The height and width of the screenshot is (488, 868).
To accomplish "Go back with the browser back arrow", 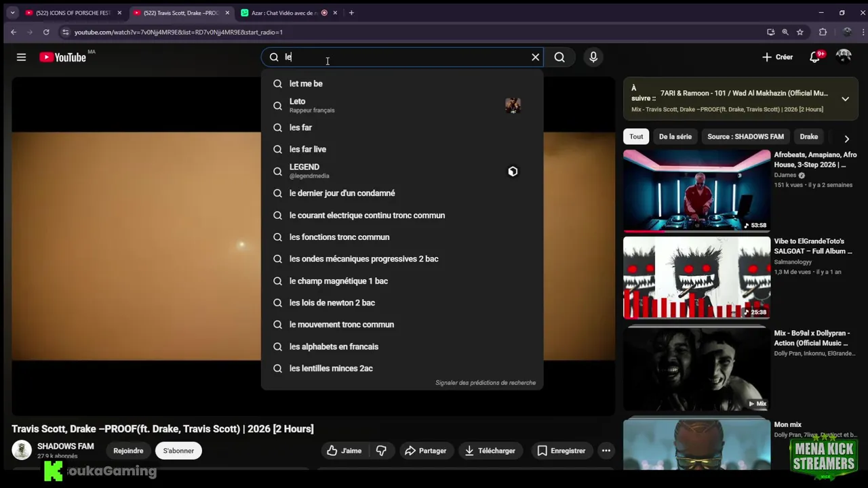I will [14, 32].
